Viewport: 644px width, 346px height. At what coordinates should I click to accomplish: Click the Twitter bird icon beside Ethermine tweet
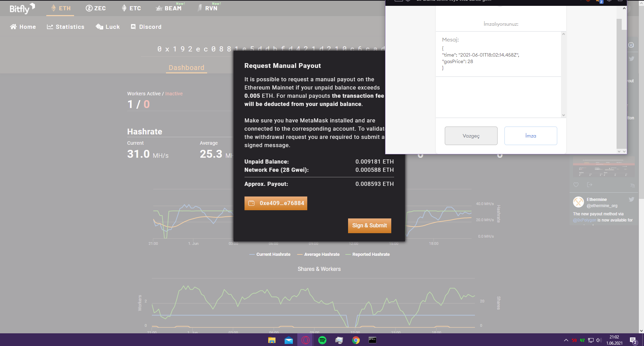click(x=631, y=199)
